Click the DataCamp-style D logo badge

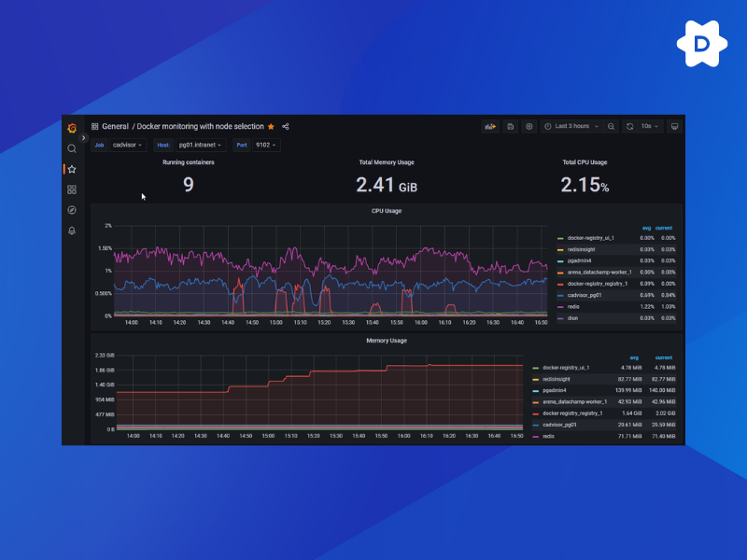click(x=702, y=44)
